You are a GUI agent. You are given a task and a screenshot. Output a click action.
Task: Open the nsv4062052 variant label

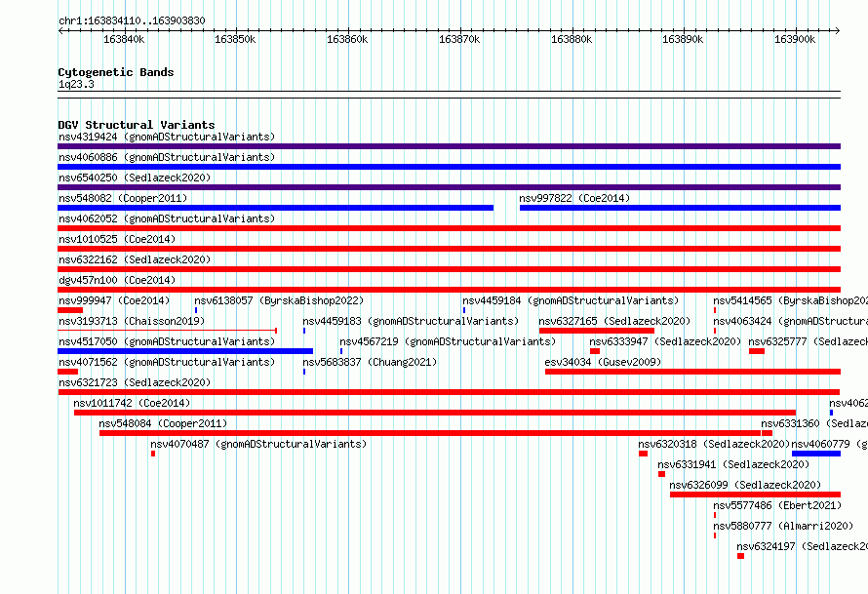[167, 218]
